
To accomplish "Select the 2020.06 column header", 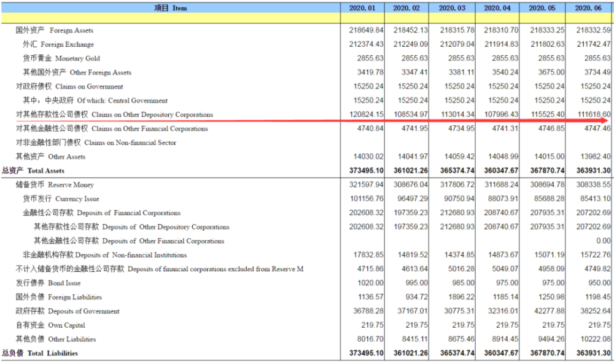I will 589,8.
